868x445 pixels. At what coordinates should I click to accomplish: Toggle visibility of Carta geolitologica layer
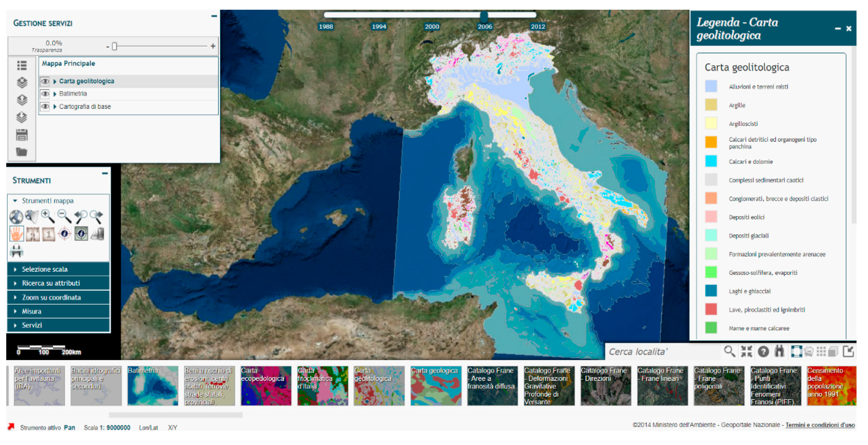(x=45, y=81)
